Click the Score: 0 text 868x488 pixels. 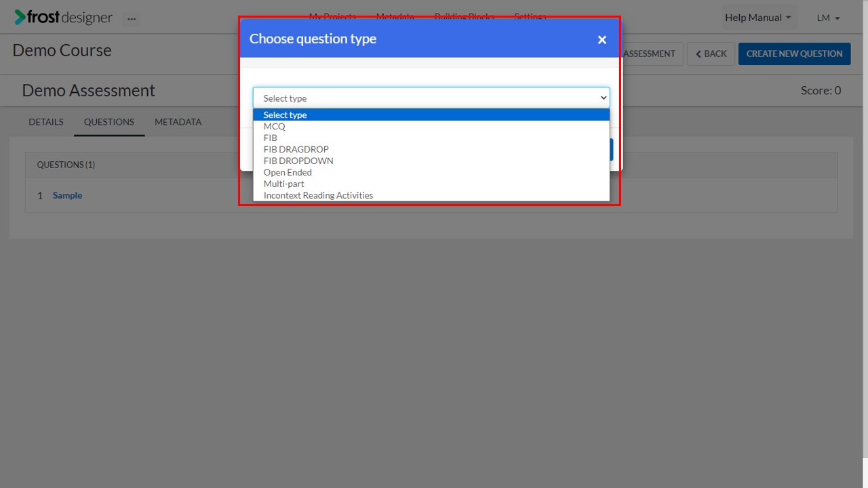821,90
